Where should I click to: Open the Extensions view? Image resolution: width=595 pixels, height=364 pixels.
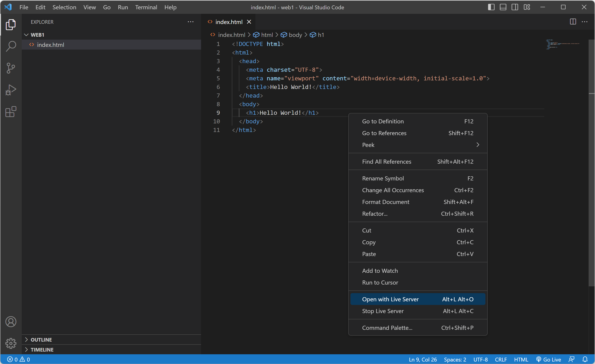point(11,112)
